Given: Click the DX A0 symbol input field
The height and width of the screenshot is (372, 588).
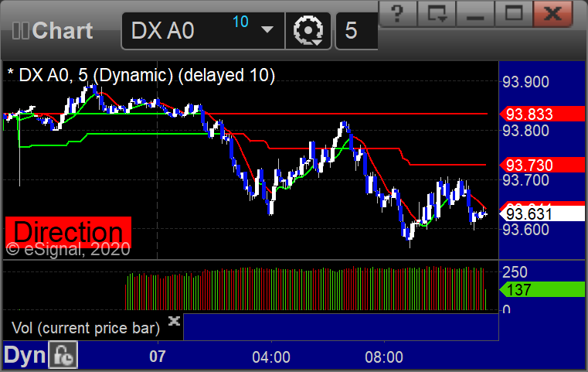Looking at the screenshot, I should click(203, 31).
